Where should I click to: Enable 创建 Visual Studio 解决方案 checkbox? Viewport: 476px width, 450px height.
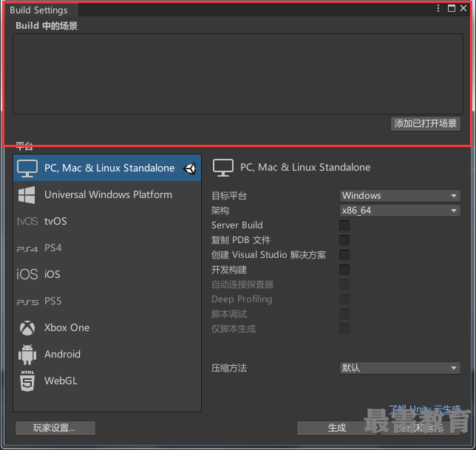click(x=344, y=255)
